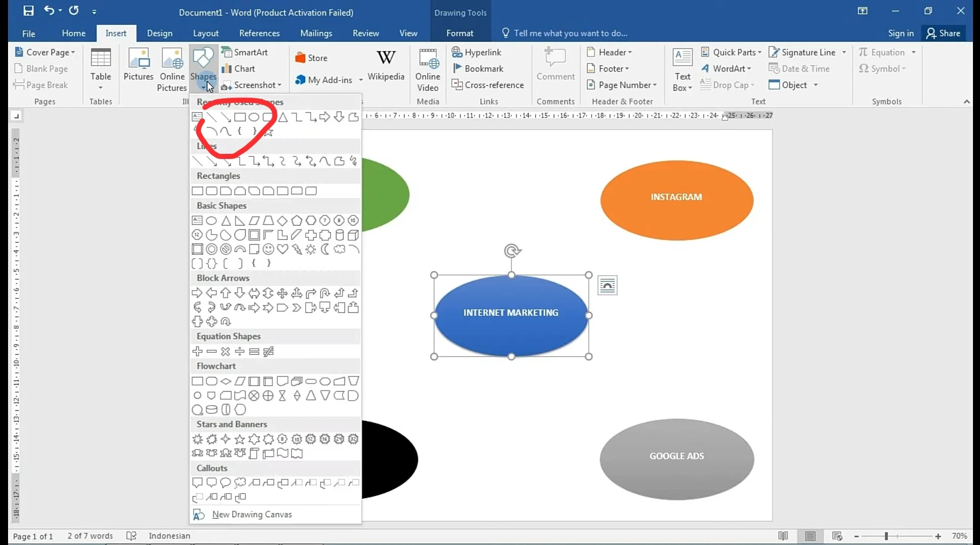Click New Drawing Canvas option

click(x=252, y=513)
